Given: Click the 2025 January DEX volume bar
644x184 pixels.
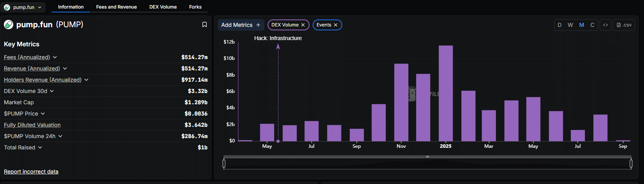Looking at the screenshot, I should (446, 93).
